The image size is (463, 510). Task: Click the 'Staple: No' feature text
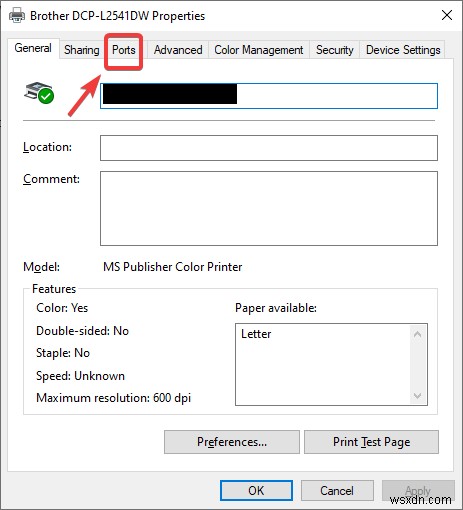[63, 353]
